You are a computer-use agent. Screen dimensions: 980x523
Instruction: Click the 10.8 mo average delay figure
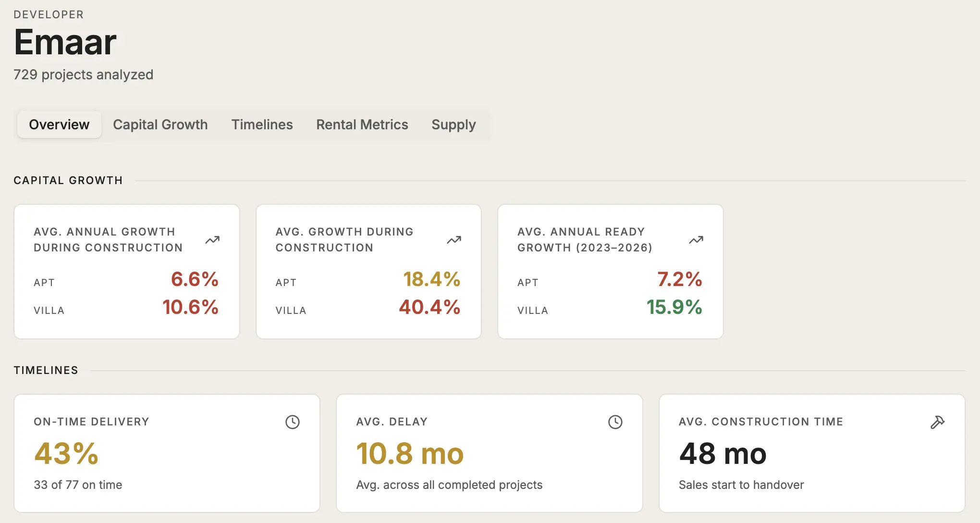point(410,453)
